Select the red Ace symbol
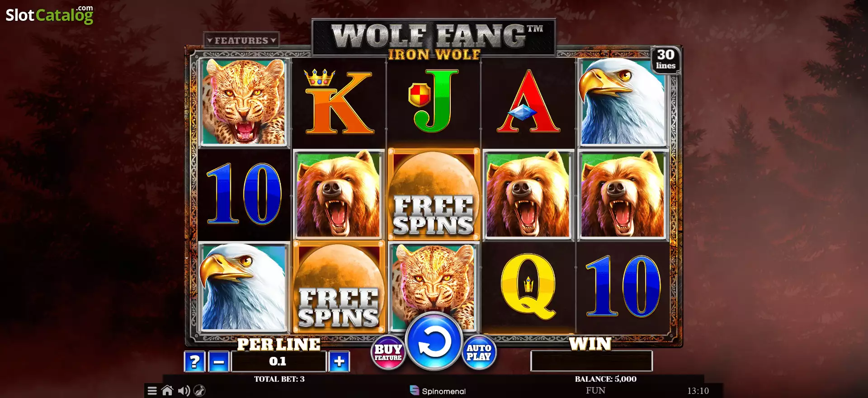868x398 pixels. [528, 101]
